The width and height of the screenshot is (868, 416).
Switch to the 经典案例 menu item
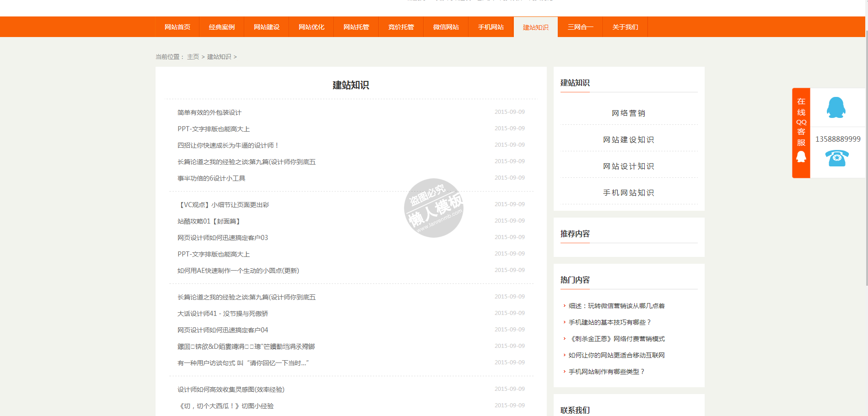222,27
